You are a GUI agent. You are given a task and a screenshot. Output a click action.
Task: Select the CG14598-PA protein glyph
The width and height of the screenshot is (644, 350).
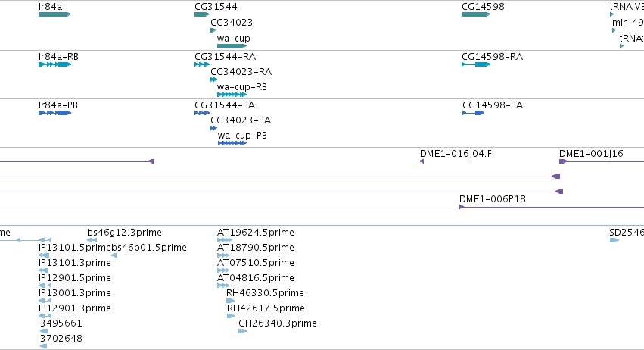click(474, 113)
